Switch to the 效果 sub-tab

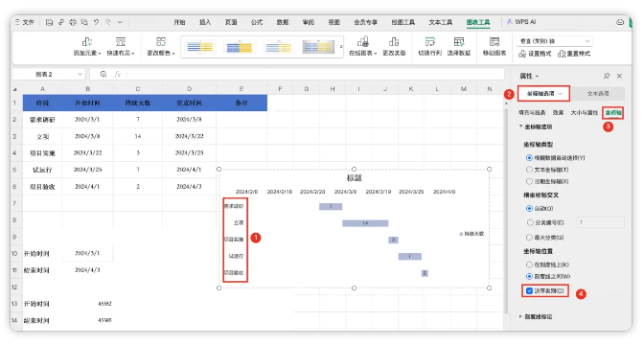point(558,112)
